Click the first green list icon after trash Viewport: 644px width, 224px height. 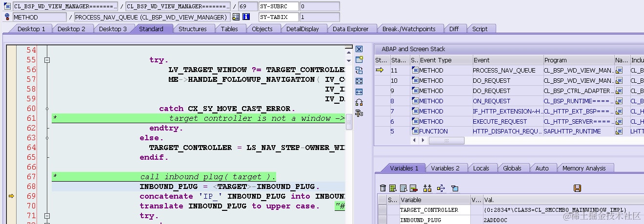tap(392, 188)
